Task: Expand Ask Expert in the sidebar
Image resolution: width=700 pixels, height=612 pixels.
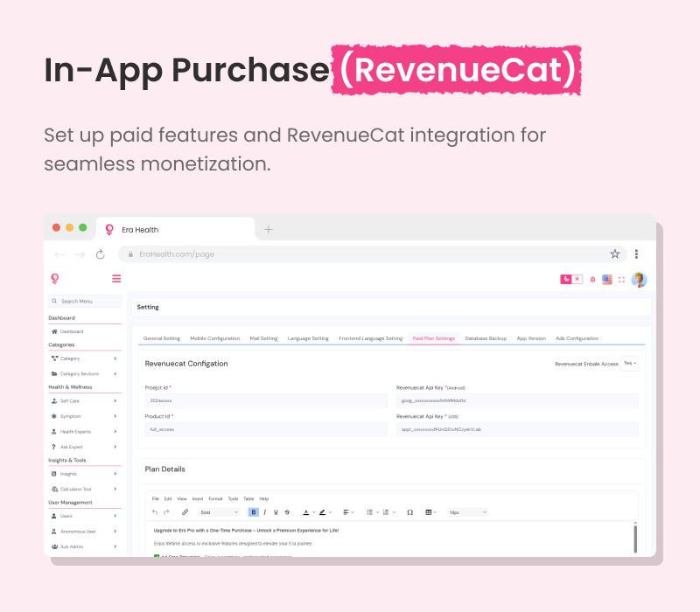Action: pyautogui.click(x=85, y=447)
